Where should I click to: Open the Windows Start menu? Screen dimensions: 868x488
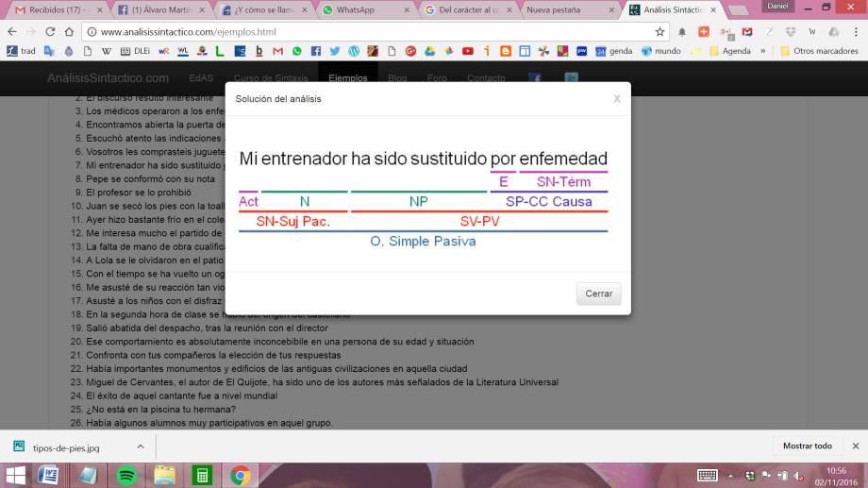[15, 475]
